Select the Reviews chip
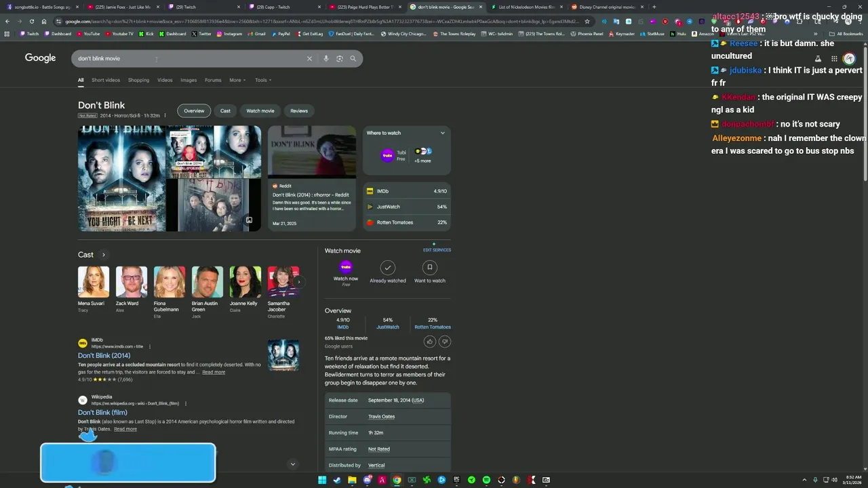Viewport: 868px width, 488px height. [299, 110]
